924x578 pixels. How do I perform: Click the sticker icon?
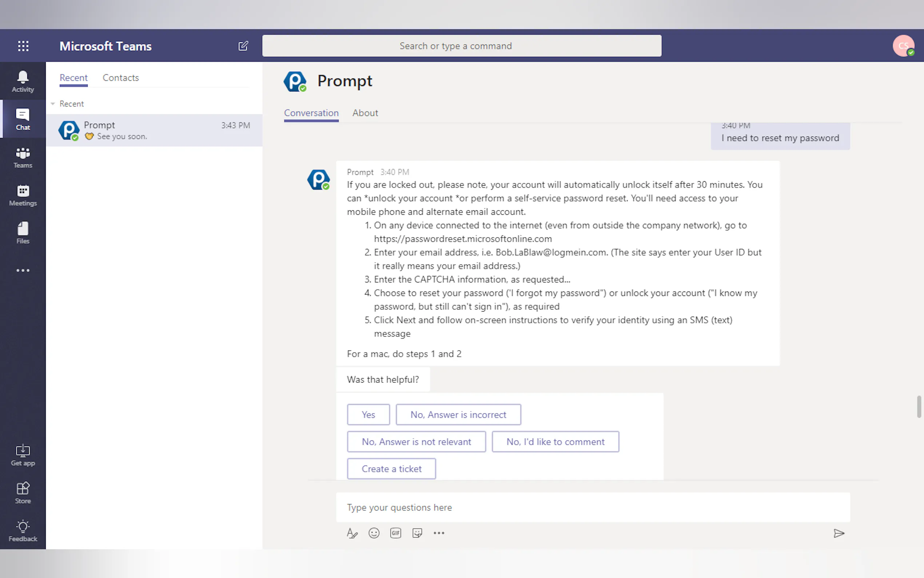pyautogui.click(x=417, y=533)
